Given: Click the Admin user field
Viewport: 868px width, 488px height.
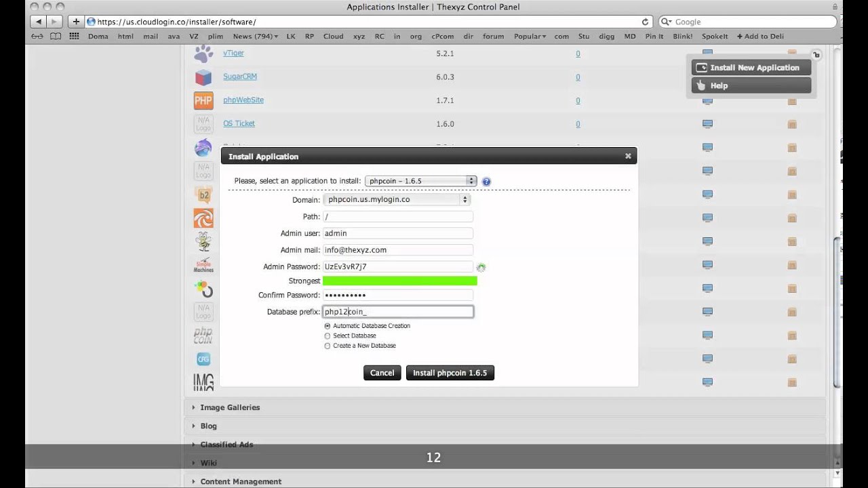Looking at the screenshot, I should (x=398, y=233).
